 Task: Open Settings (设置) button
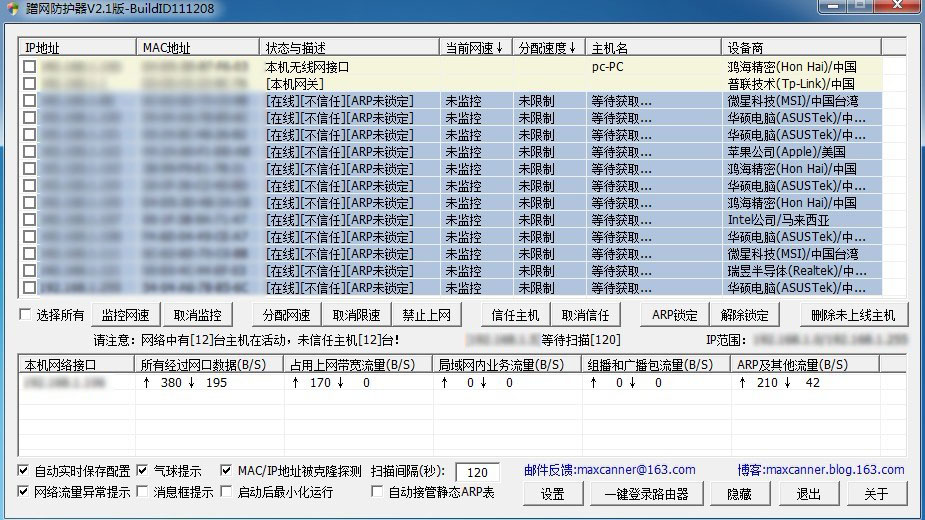(x=553, y=494)
